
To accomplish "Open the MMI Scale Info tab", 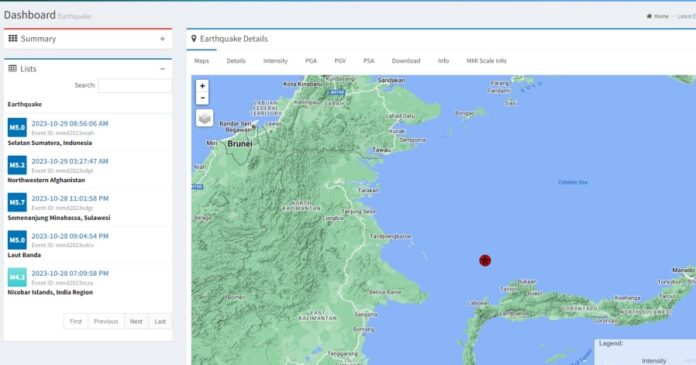I will point(486,61).
